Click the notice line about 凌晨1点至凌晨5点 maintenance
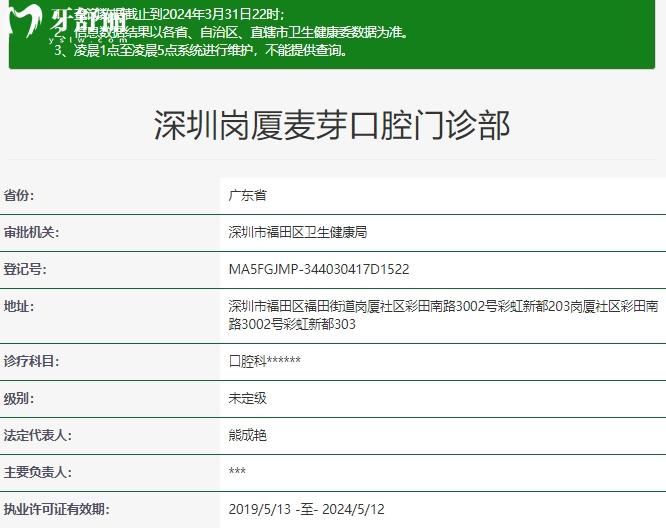 tap(205, 50)
